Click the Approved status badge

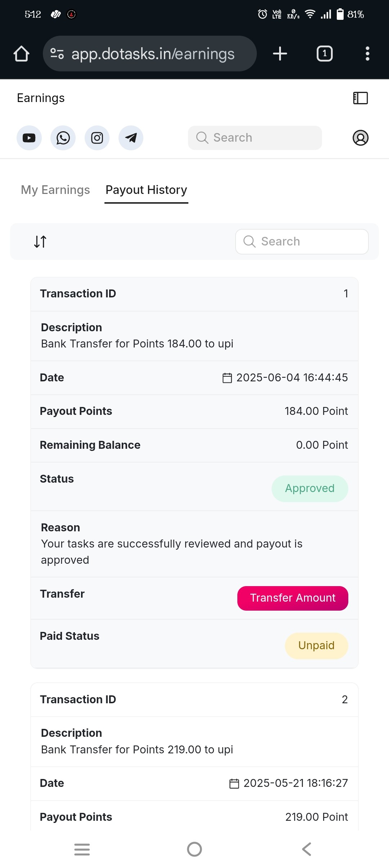pos(310,488)
